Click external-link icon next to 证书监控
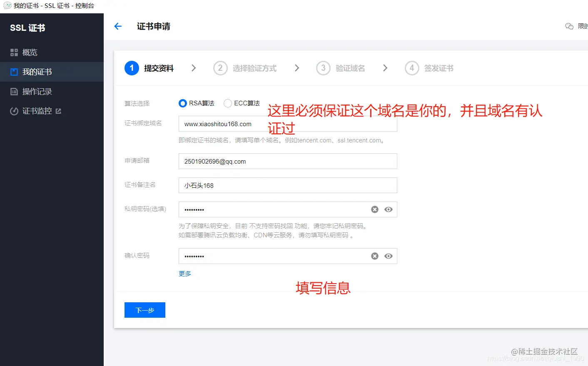Image resolution: width=588 pixels, height=366 pixels. pyautogui.click(x=58, y=111)
